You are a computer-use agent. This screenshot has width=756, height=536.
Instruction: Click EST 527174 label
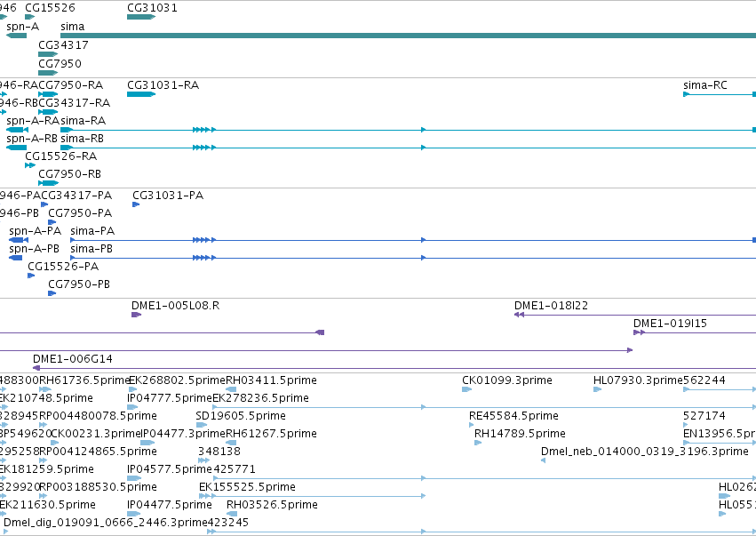(x=704, y=416)
